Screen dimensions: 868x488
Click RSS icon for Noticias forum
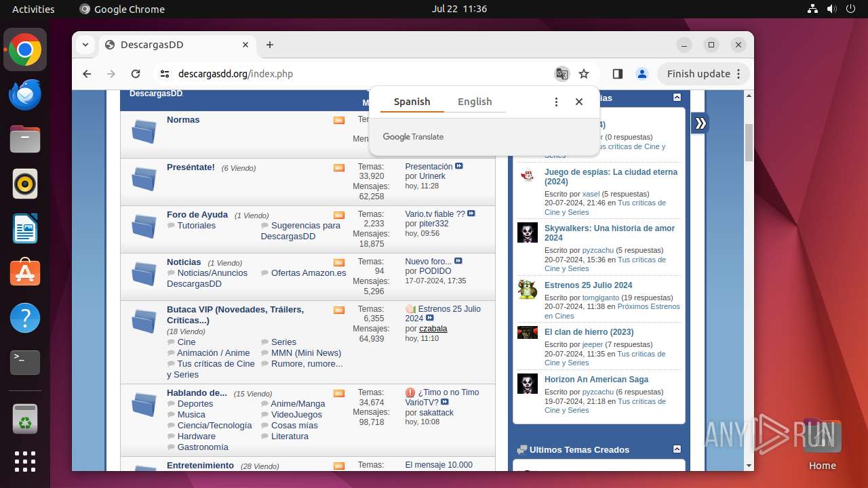tap(339, 263)
